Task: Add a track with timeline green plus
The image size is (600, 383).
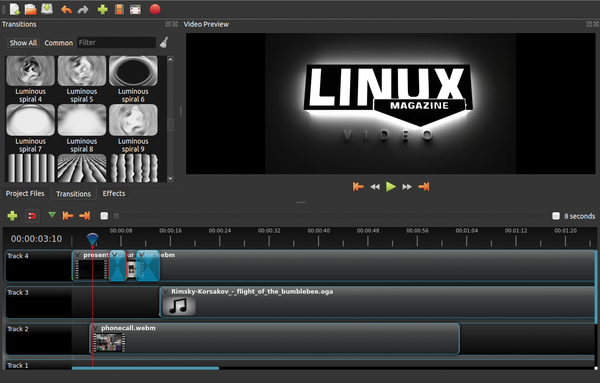Action: (12, 216)
